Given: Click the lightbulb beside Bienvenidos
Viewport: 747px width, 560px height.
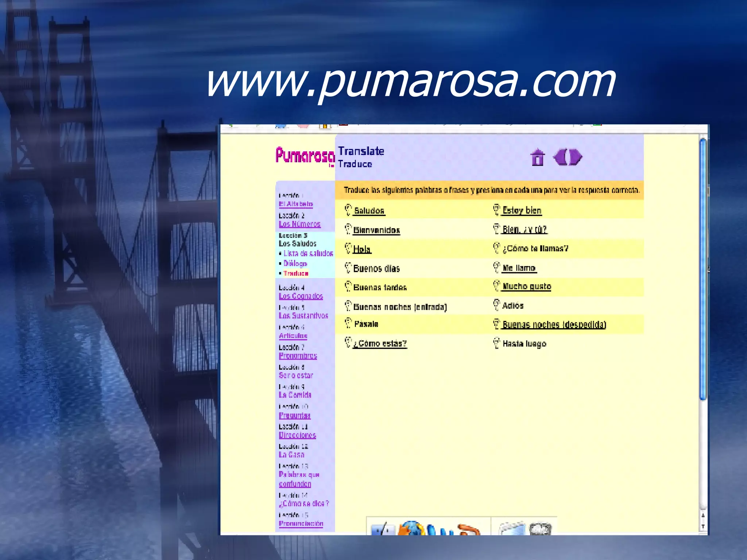Looking at the screenshot, I should [348, 229].
